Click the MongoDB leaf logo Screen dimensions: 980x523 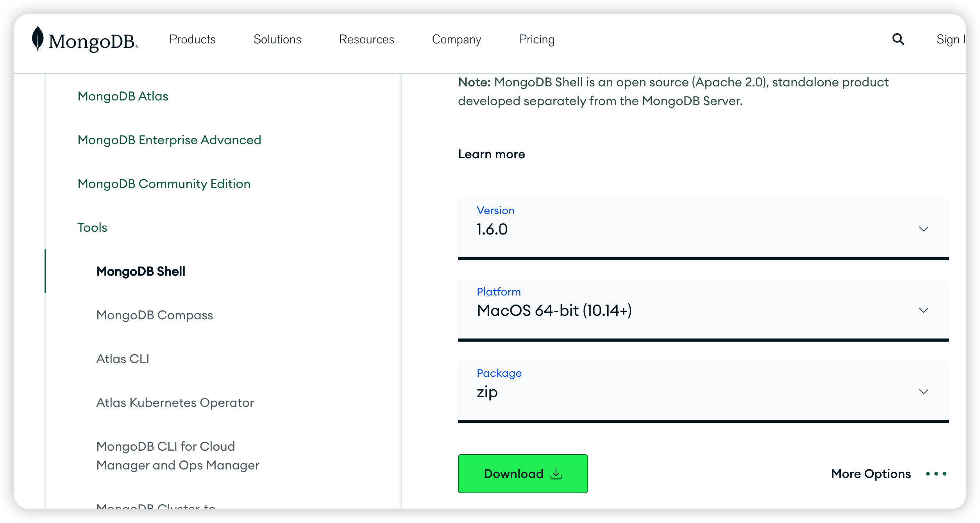38,39
